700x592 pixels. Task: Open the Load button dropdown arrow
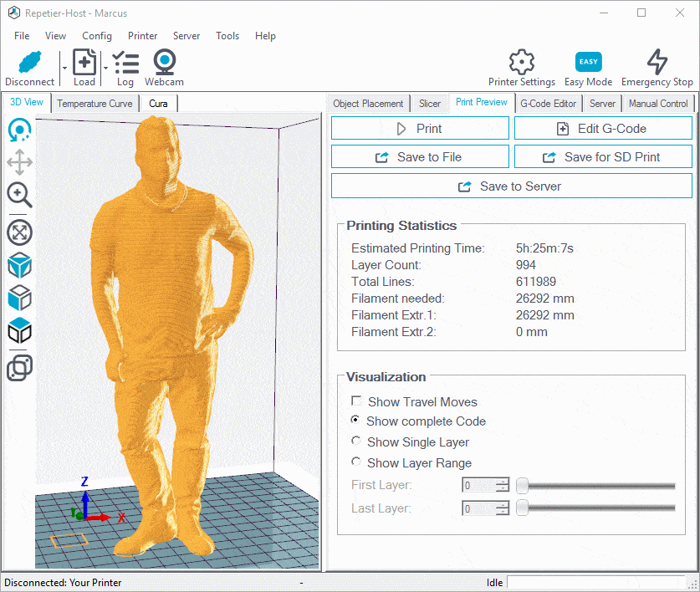(x=105, y=68)
